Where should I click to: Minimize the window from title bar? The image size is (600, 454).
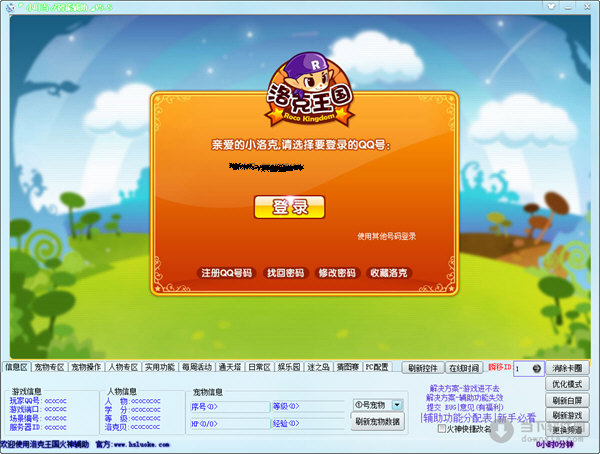point(569,7)
